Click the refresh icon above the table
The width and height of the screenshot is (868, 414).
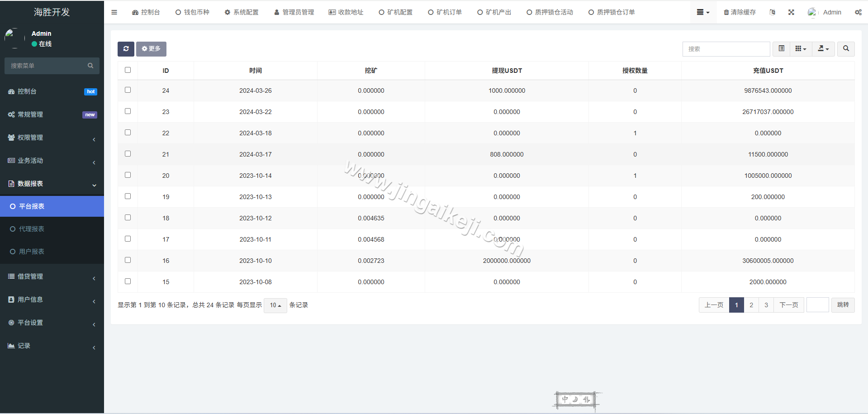pyautogui.click(x=126, y=49)
